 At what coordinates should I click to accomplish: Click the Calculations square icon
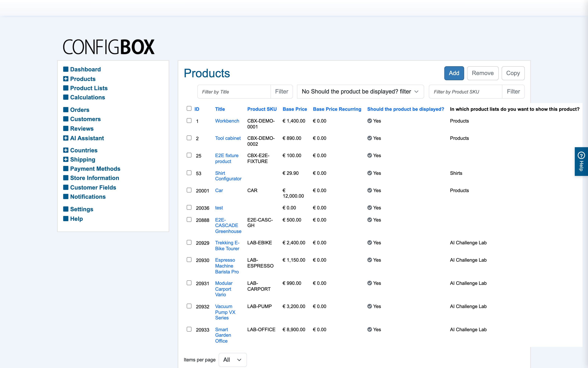click(x=66, y=97)
